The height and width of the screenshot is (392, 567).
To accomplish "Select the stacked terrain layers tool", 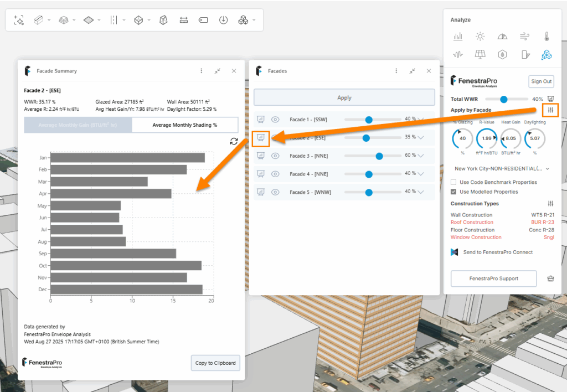I will point(64,20).
